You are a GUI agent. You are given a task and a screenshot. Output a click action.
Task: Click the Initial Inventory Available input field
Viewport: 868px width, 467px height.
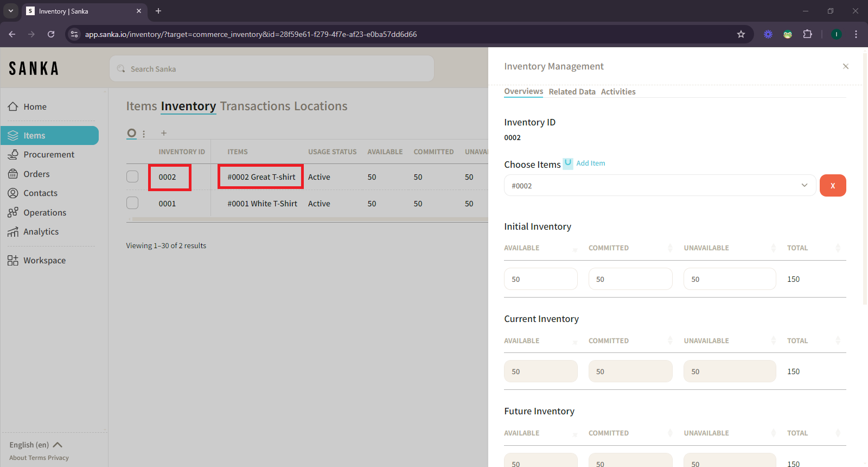540,279
